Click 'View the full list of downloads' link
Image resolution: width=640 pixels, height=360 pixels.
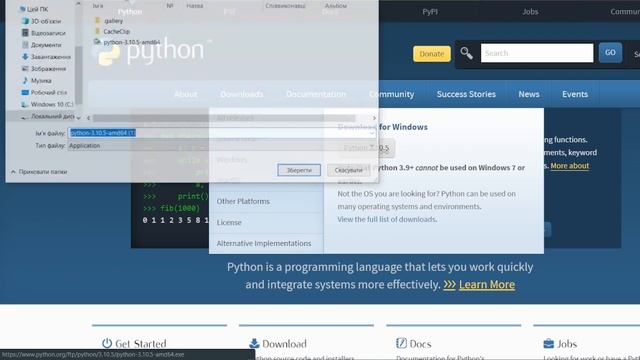[x=387, y=219]
